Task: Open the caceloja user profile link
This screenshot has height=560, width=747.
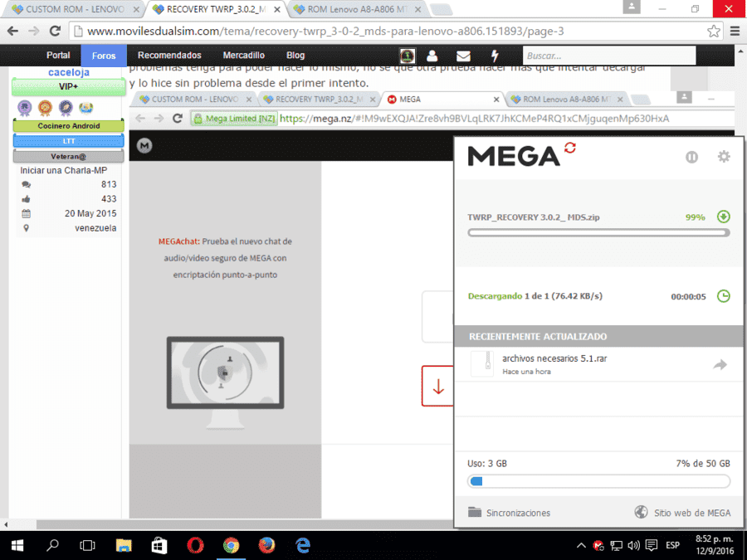Action: pyautogui.click(x=69, y=72)
